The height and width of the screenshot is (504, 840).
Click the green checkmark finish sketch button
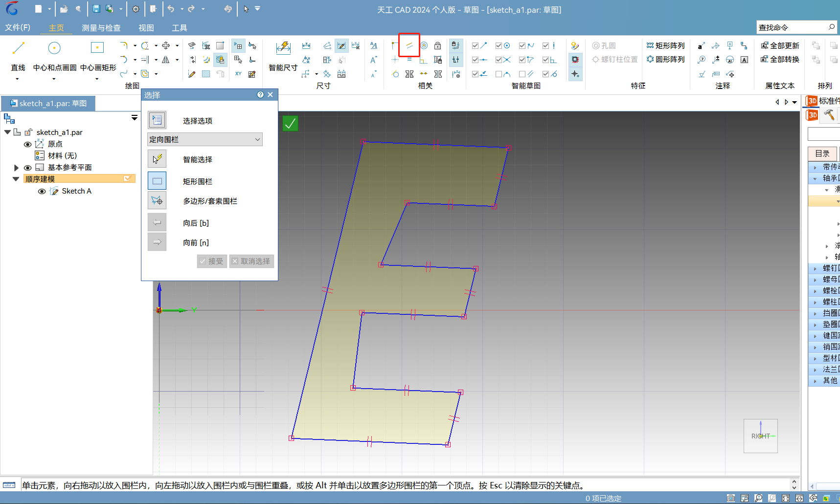coord(290,123)
